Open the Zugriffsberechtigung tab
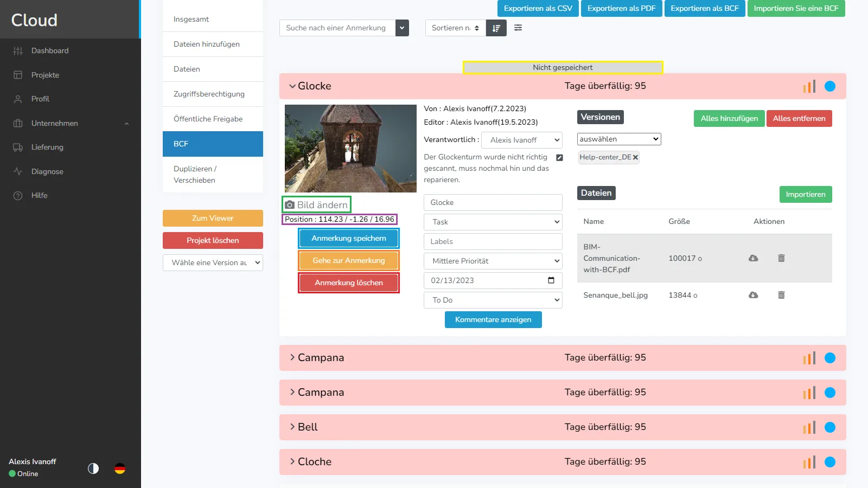868x488 pixels. 213,94
